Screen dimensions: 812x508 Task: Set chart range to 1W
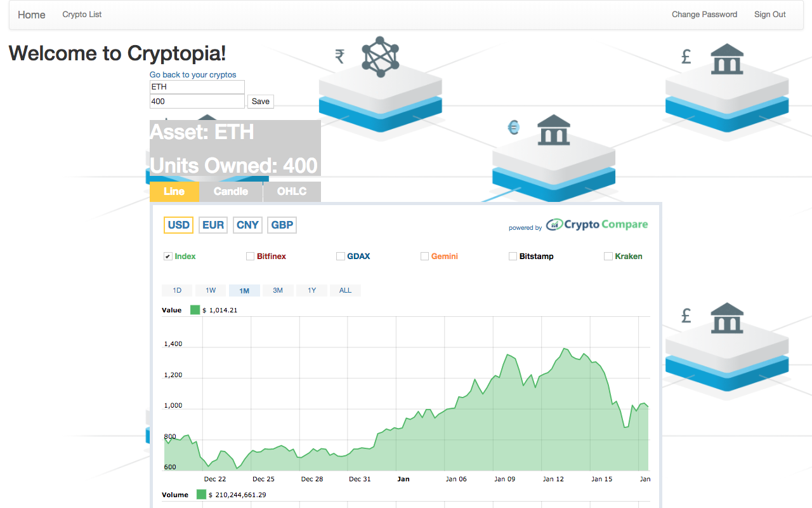click(x=211, y=290)
